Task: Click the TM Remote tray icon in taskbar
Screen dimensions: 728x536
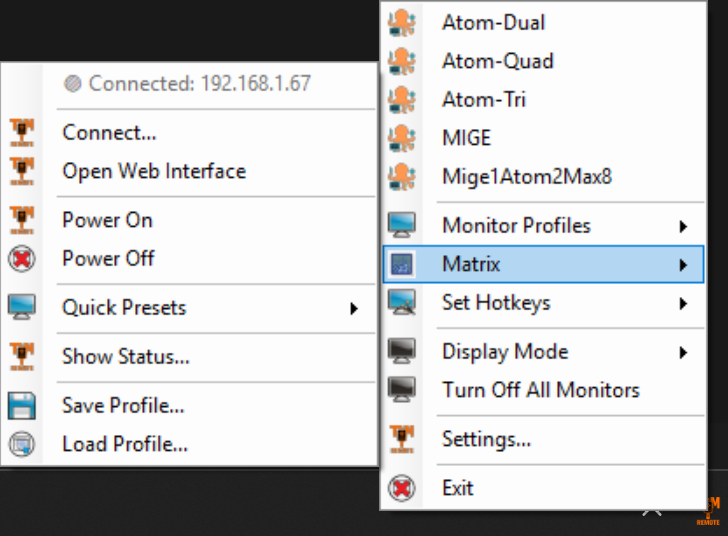Action: 709,511
